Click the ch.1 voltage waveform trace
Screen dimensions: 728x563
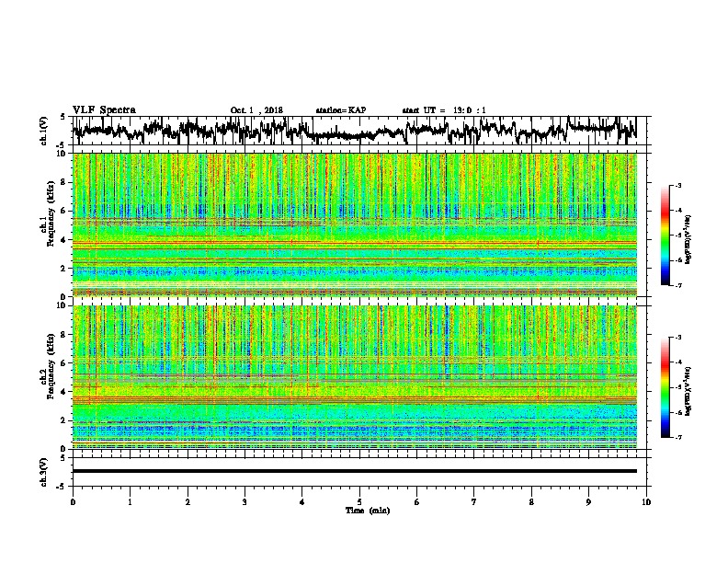(355, 131)
